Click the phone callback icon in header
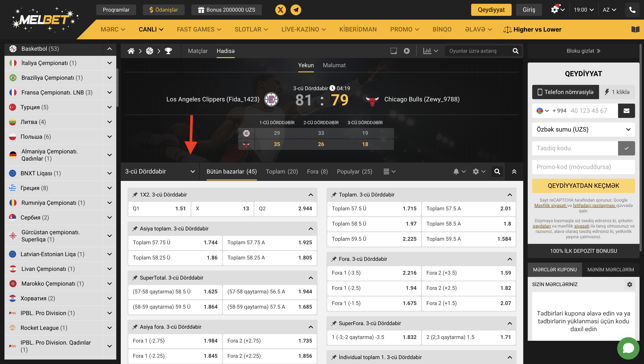The height and width of the screenshot is (364, 644). click(632, 10)
